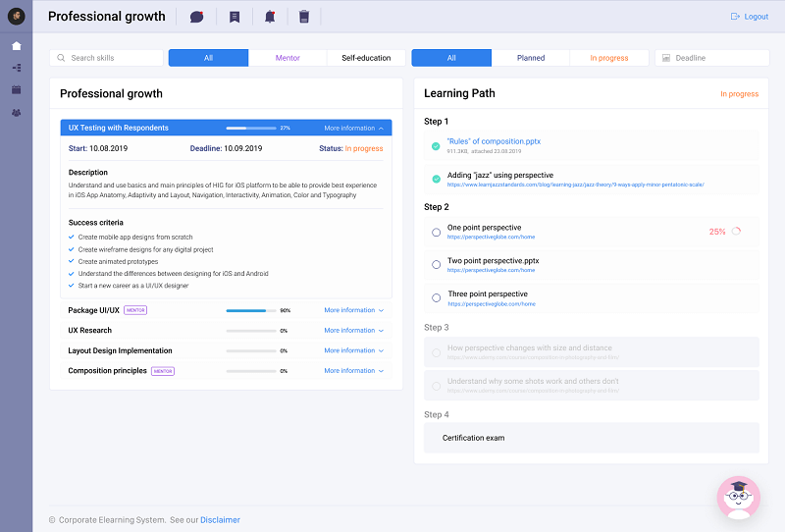The width and height of the screenshot is (785, 532).
Task: Open the user avatar profile picture
Action: pos(17,16)
